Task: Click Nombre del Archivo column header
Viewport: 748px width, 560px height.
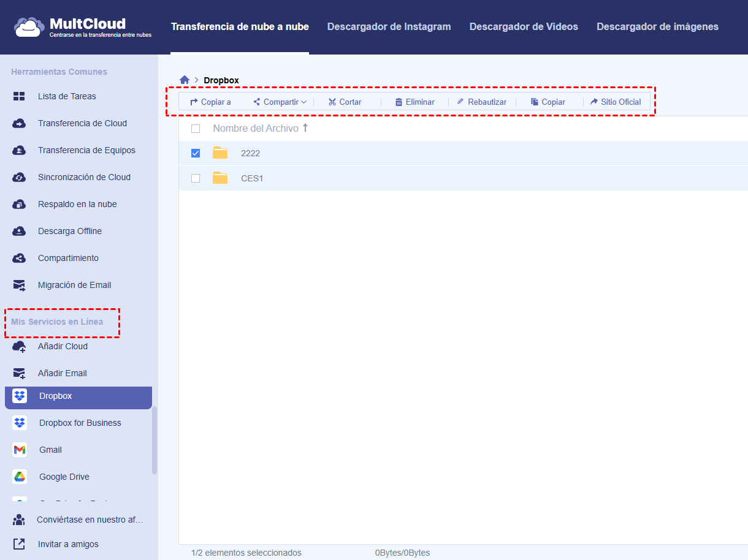Action: (x=256, y=128)
